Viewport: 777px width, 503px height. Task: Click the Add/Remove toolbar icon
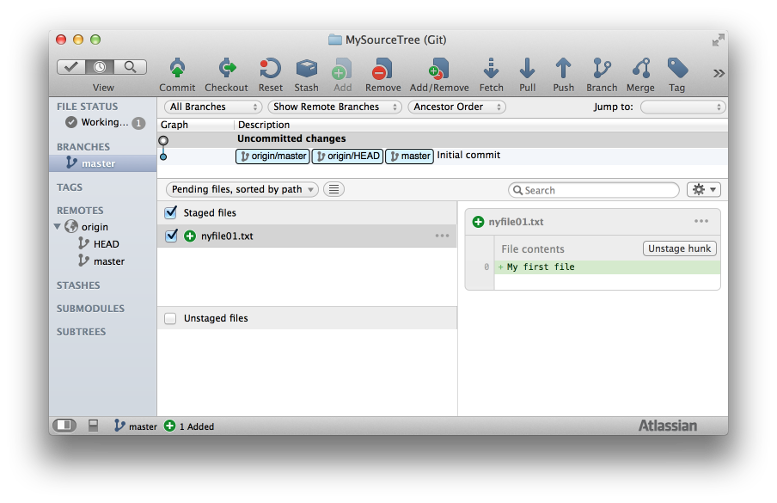[x=439, y=68]
